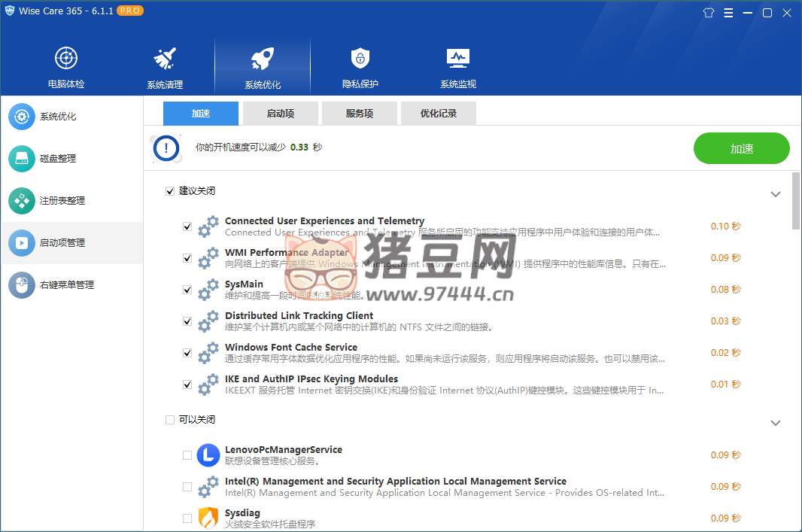Switch to the 启动项 tab
This screenshot has width=802, height=532.
(280, 114)
